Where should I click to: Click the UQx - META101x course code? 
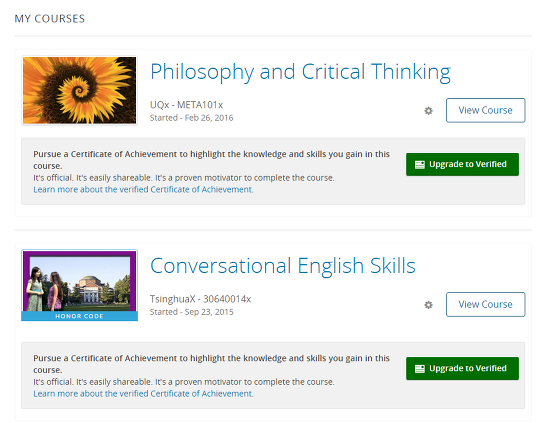(x=186, y=105)
